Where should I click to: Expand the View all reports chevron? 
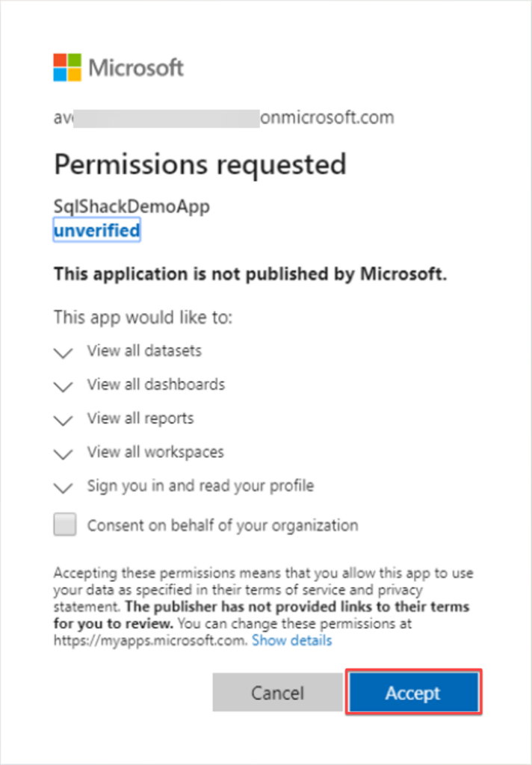(64, 420)
